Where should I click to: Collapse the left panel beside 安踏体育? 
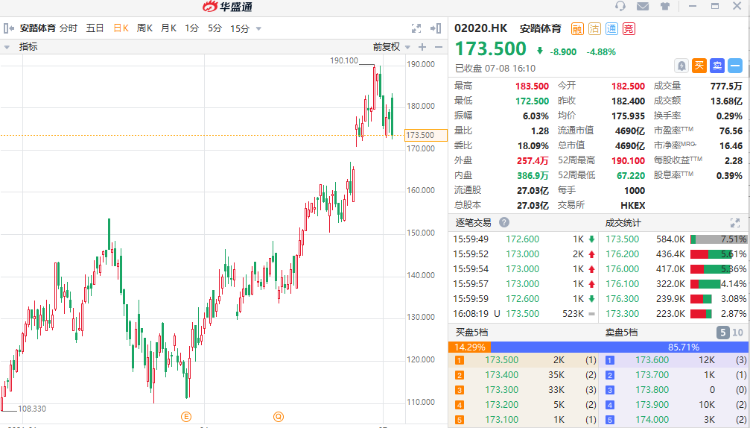coord(9,29)
